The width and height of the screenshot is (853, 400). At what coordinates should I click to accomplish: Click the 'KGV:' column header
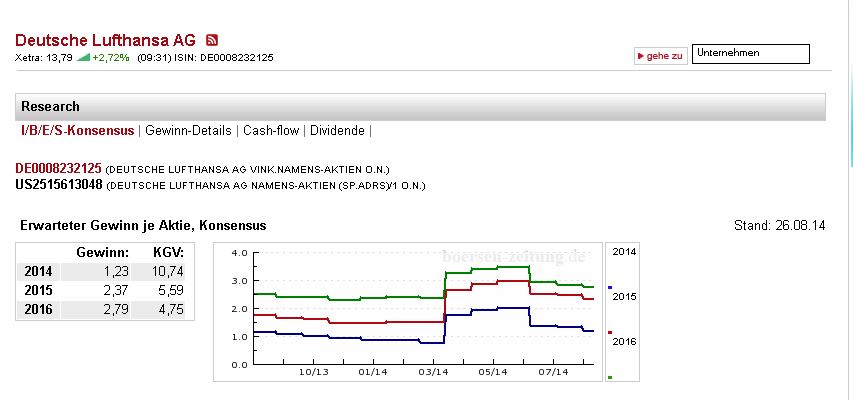coord(168,253)
